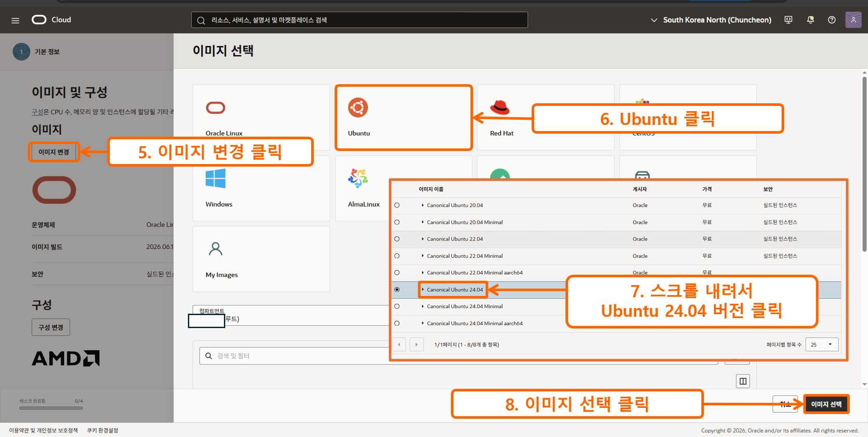868x437 pixels.
Task: Click the 실드된 인스턴스 cell for Ubuntu 20.04
Action: coord(780,205)
